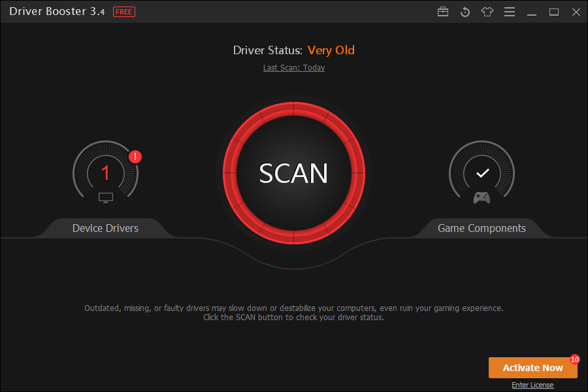Click the monitor icon under drivers gauge
The image size is (588, 392).
pos(106,198)
